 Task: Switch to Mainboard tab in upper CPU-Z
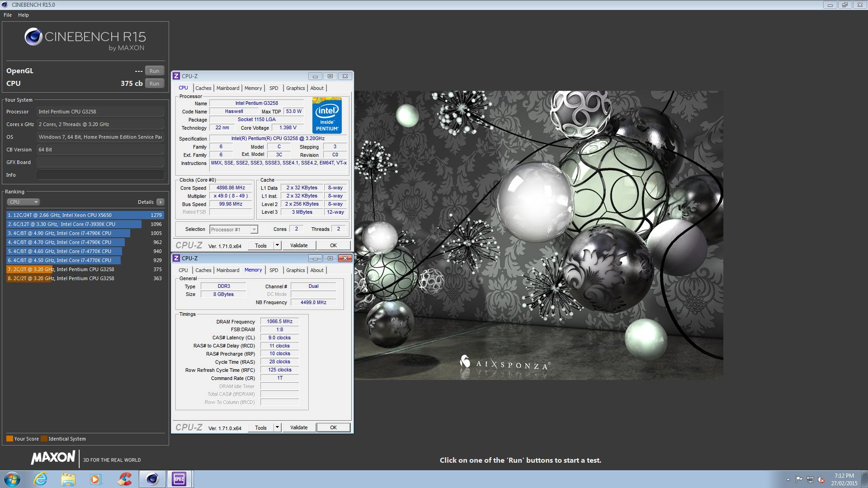tap(228, 88)
